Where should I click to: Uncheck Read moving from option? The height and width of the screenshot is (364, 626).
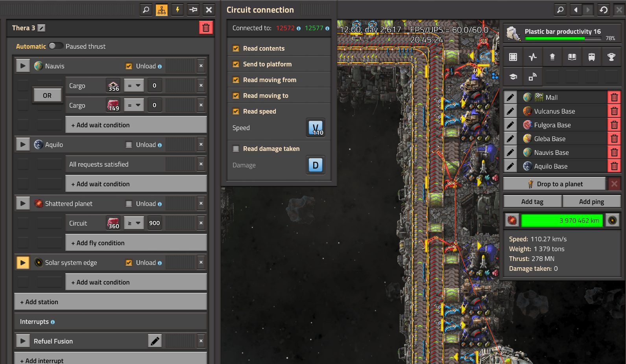(x=236, y=80)
